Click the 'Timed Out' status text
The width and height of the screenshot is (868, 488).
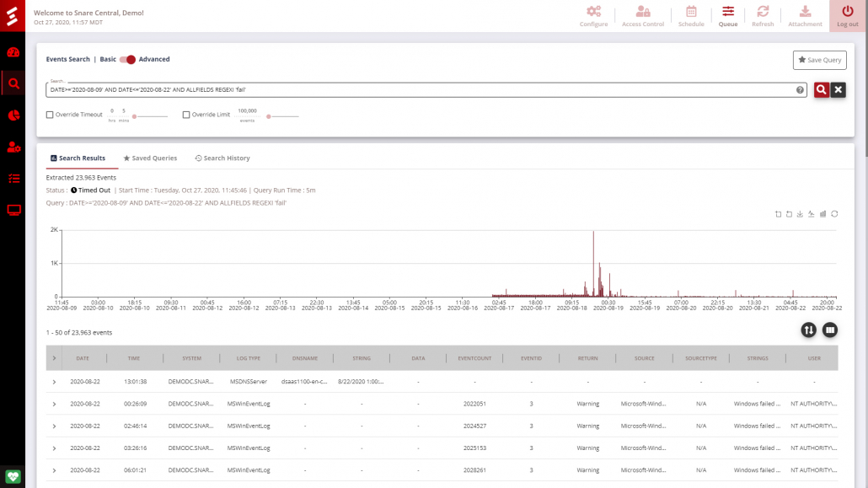pyautogui.click(x=94, y=190)
